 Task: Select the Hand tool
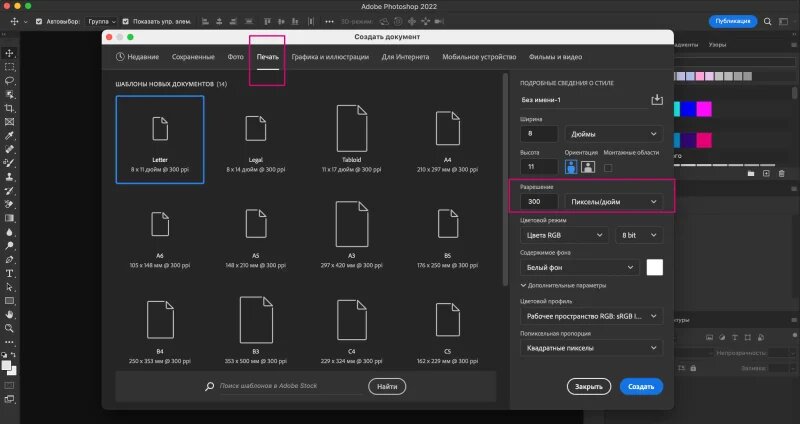(9, 315)
